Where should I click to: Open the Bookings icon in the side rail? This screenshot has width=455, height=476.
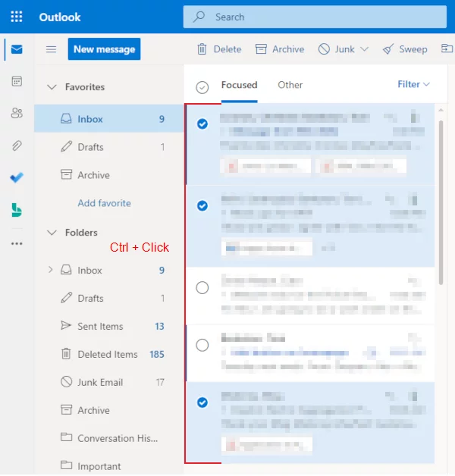click(17, 210)
